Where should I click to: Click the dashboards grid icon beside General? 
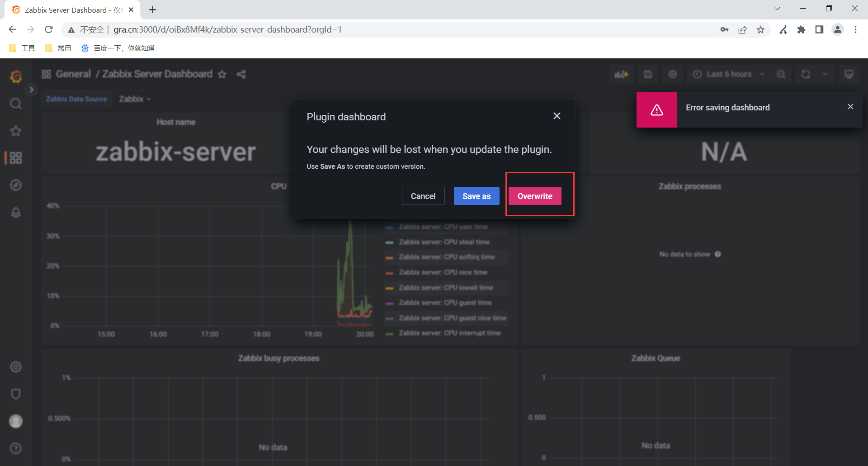coord(46,74)
